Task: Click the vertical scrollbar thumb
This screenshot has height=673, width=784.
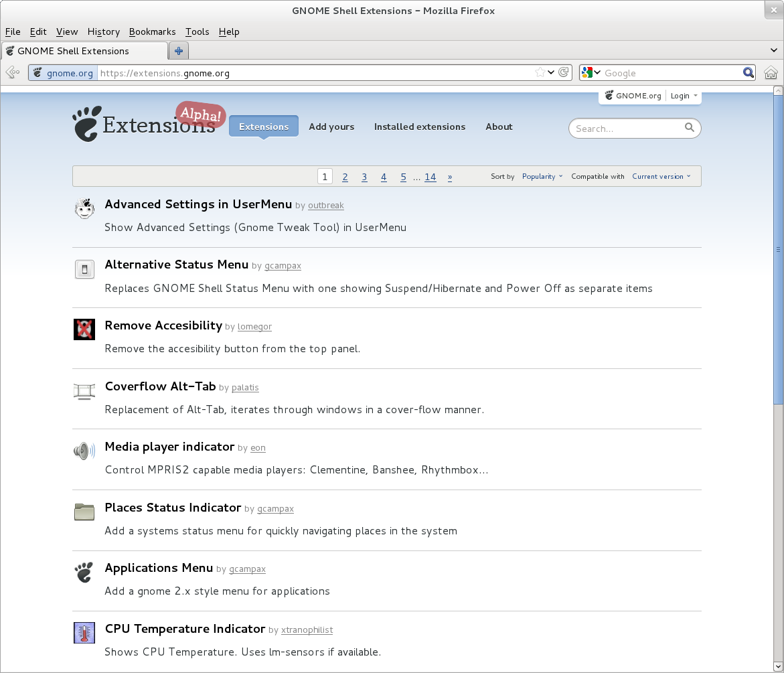Action: tap(778, 250)
